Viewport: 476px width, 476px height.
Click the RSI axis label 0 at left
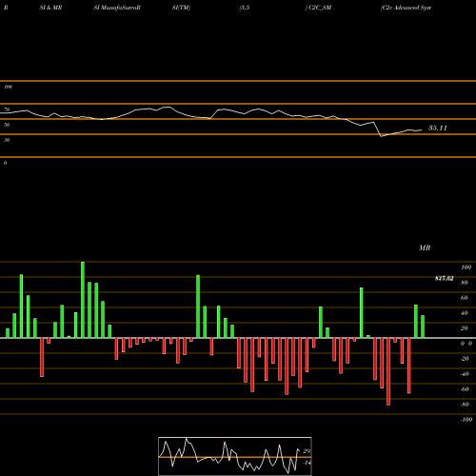[x=5, y=163]
